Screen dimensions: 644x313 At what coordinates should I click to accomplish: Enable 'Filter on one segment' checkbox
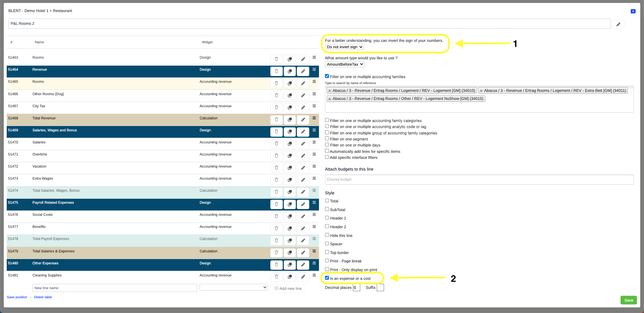327,138
